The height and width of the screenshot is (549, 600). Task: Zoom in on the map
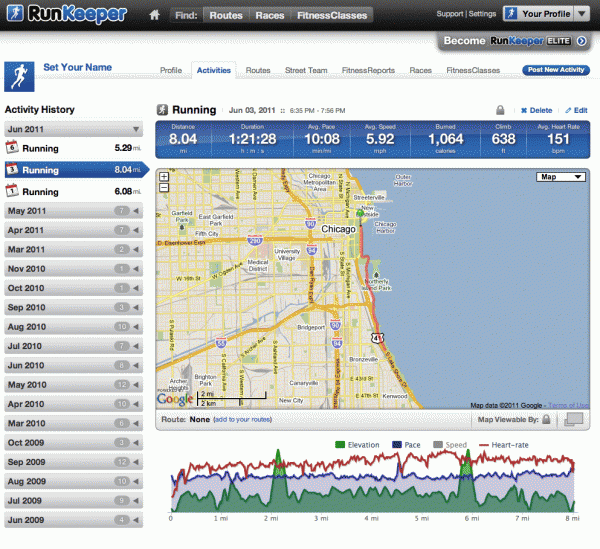point(164,176)
